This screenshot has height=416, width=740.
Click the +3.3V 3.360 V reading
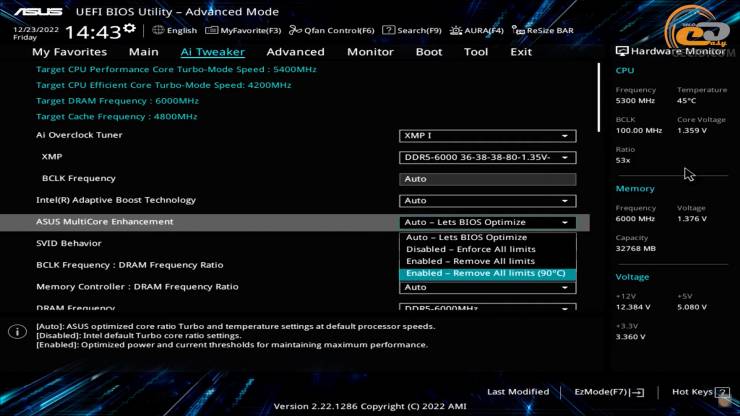click(631, 337)
